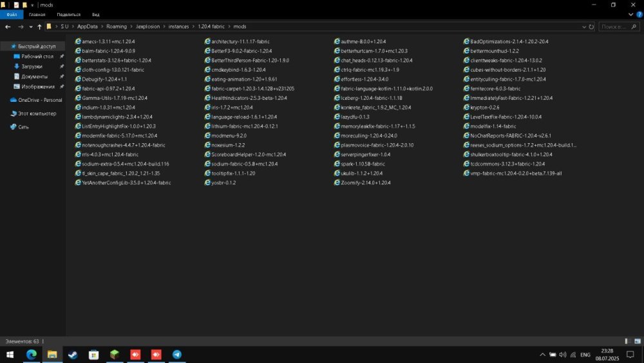Select file krypton-0.2.6

[481, 107]
